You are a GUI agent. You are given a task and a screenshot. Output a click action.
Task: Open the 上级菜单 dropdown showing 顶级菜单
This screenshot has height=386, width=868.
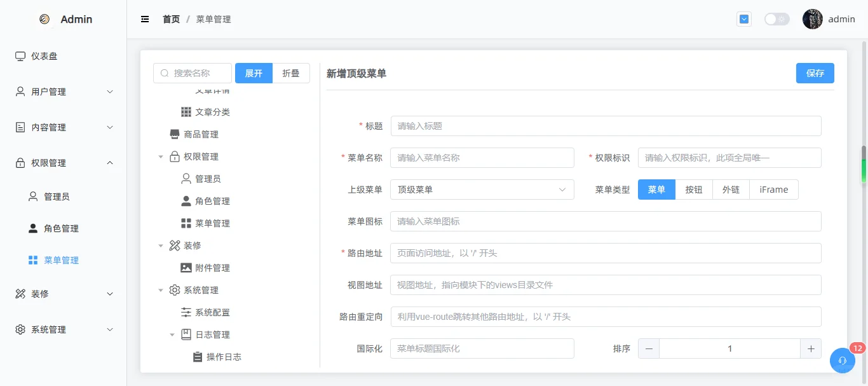[x=482, y=189]
